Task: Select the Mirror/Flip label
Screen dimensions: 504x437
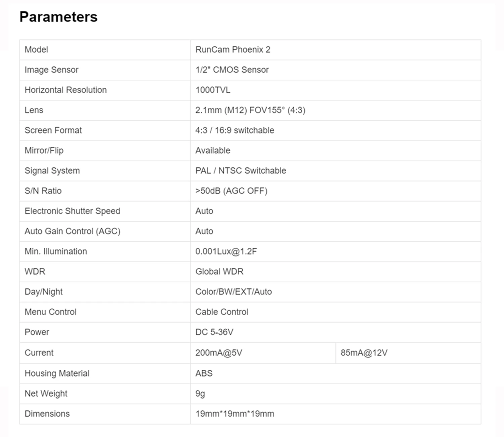Action: [x=44, y=151]
